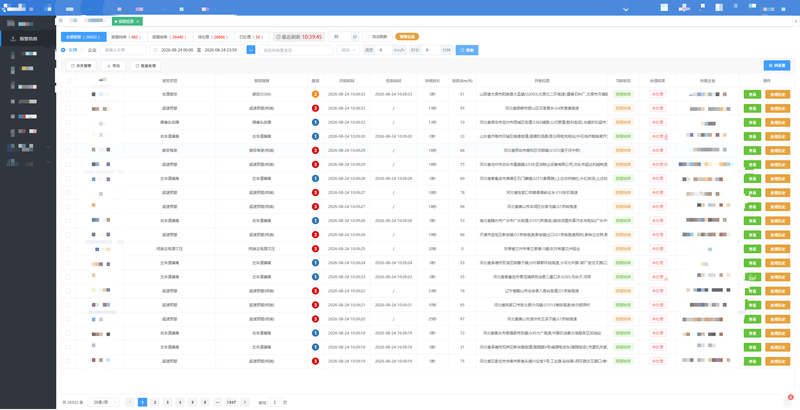Screen dimensions: 800x410
Task: Click the clock icon beside last refresh 10:39:45
Action: pos(279,37)
